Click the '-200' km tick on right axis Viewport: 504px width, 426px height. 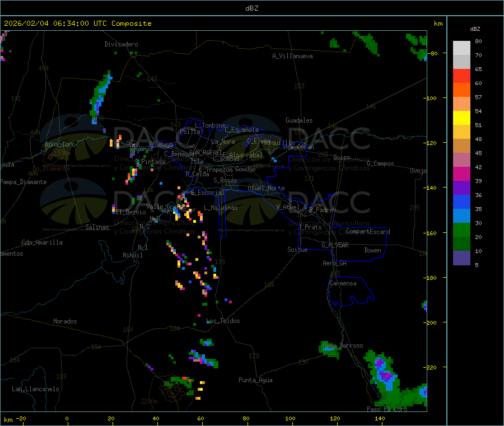coord(430,322)
